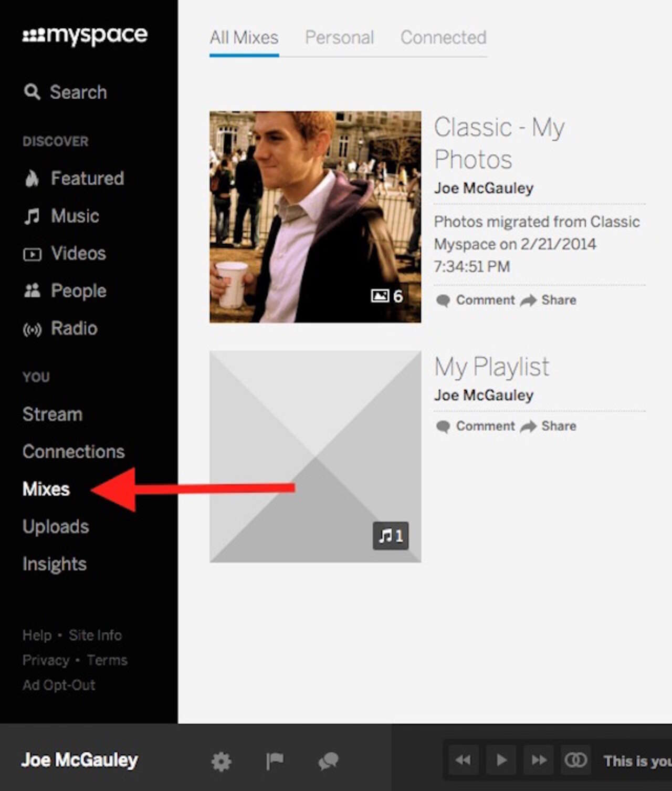Select the Featured flame icon

click(x=33, y=178)
